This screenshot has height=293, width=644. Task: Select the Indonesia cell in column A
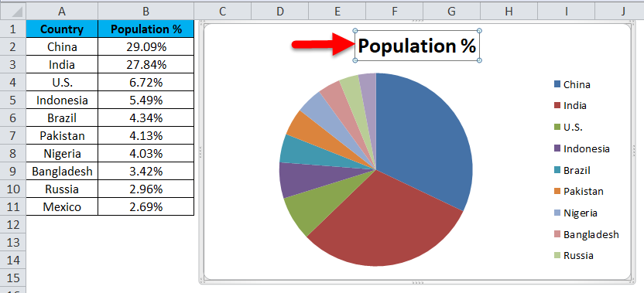(62, 101)
